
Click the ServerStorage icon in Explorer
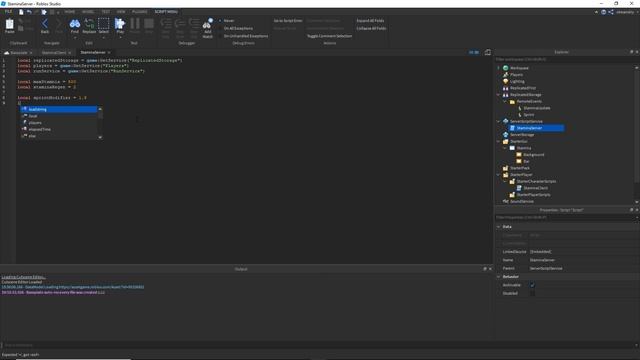[x=506, y=135]
